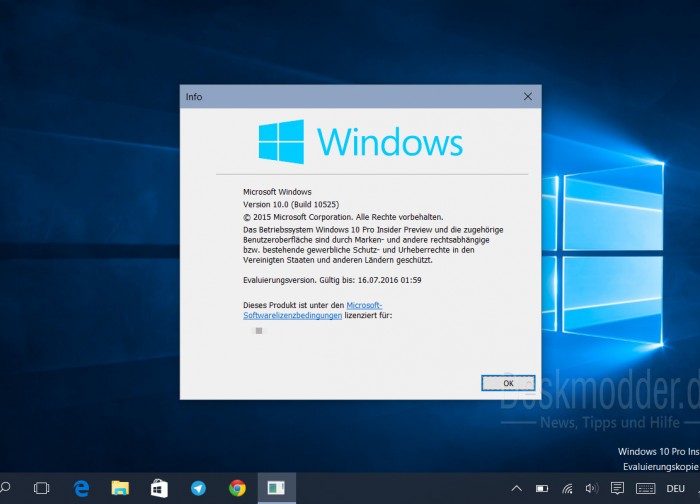The image size is (700, 504).
Task: Expand hidden system tray icons chevron
Action: 517,488
